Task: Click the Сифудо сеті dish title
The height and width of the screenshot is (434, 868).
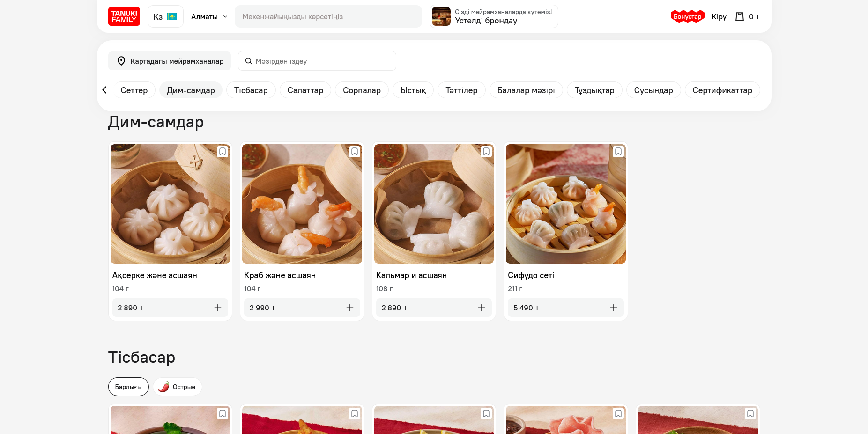Action: 531,275
